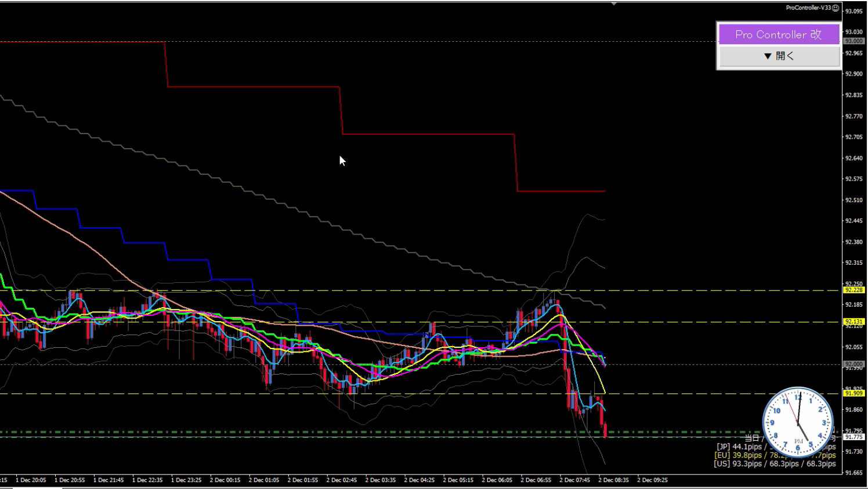Click the 2 Dec 02:45 time label
Image resolution: width=868 pixels, height=489 pixels.
tap(342, 480)
